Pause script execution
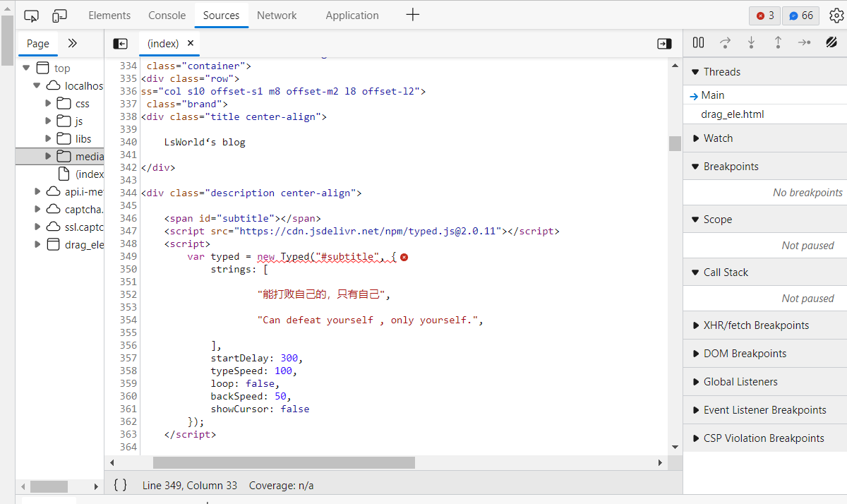This screenshot has width=847, height=504. 699,43
